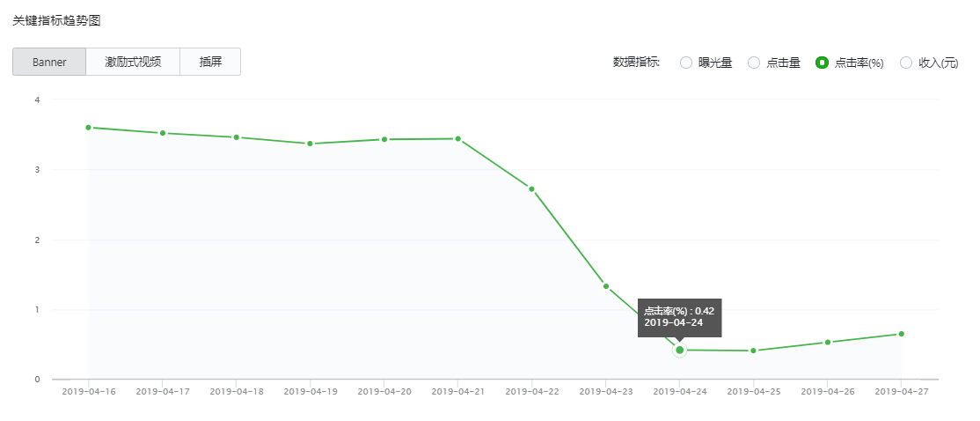The width and height of the screenshot is (980, 421).
Task: Click the x-axis label 2019-04-21
Action: [458, 392]
